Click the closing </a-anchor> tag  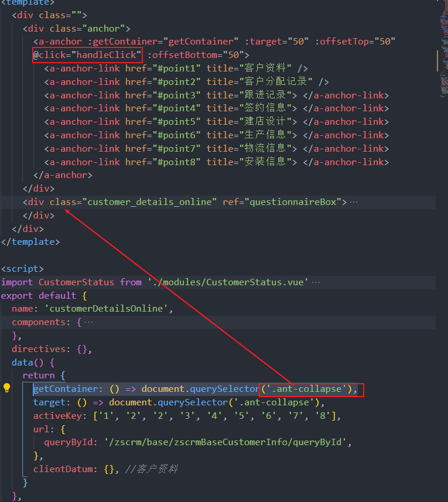[63, 176]
